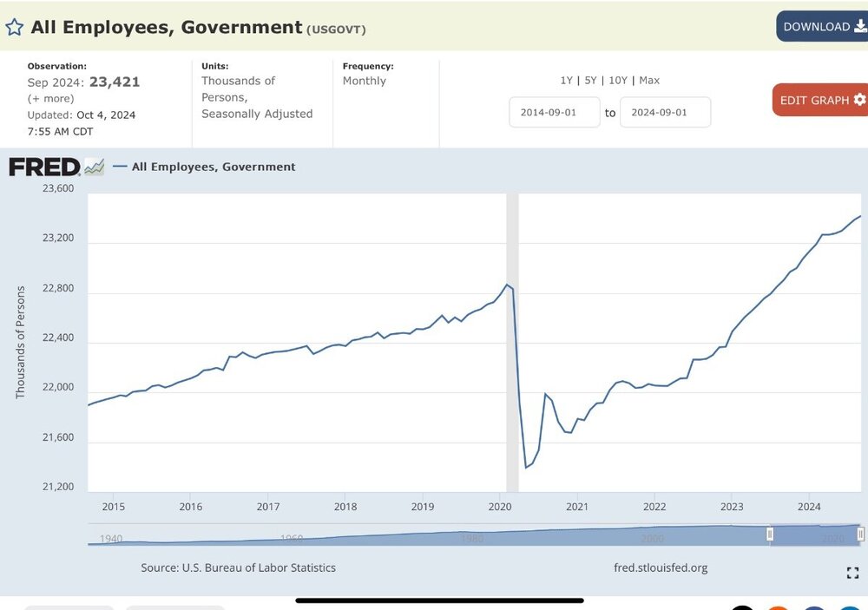Click the All Employees, Government legend entry
Screen dimensions: 868x610
[x=204, y=167]
